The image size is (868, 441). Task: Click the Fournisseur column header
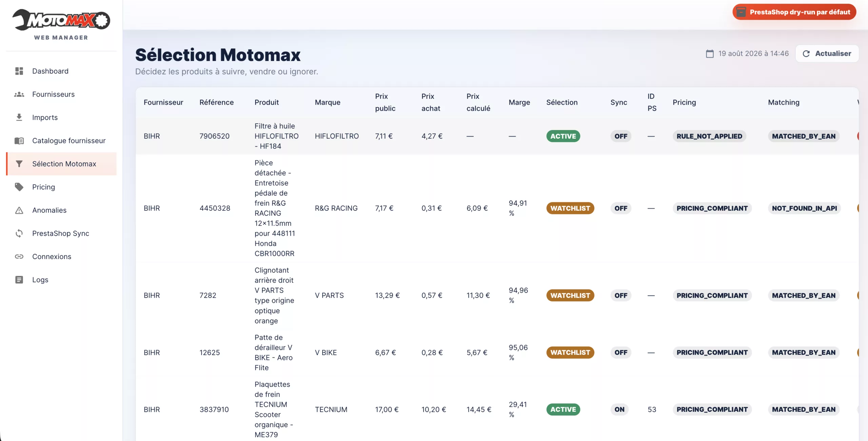tap(163, 102)
